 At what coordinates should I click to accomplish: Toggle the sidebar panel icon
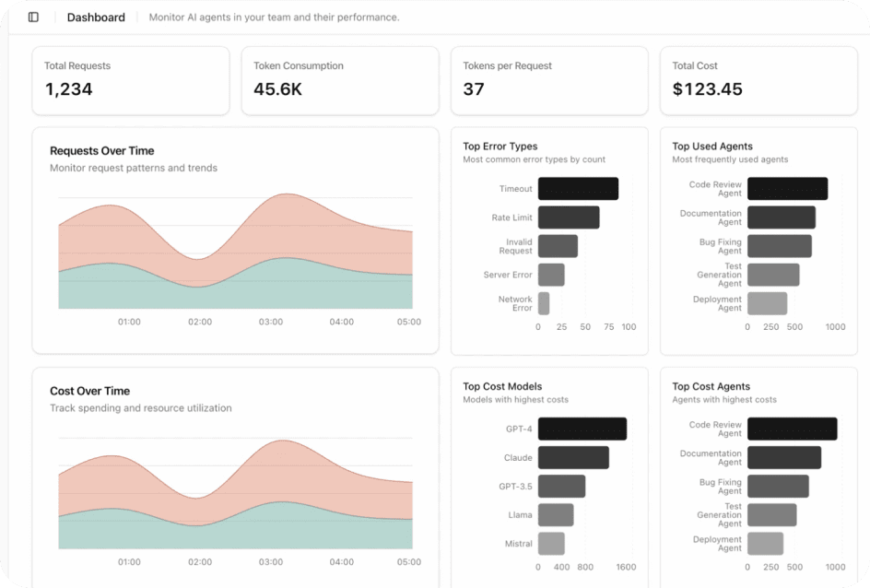(x=33, y=18)
